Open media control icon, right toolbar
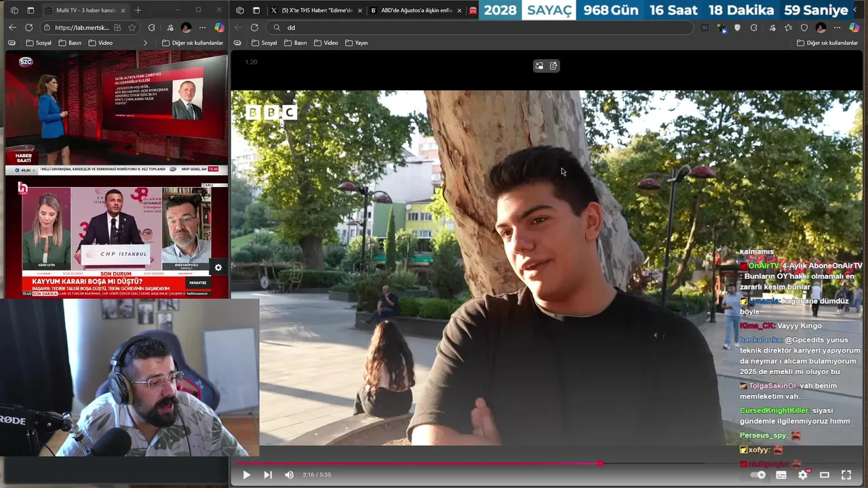Screen dimensions: 868x488 tap(771, 28)
